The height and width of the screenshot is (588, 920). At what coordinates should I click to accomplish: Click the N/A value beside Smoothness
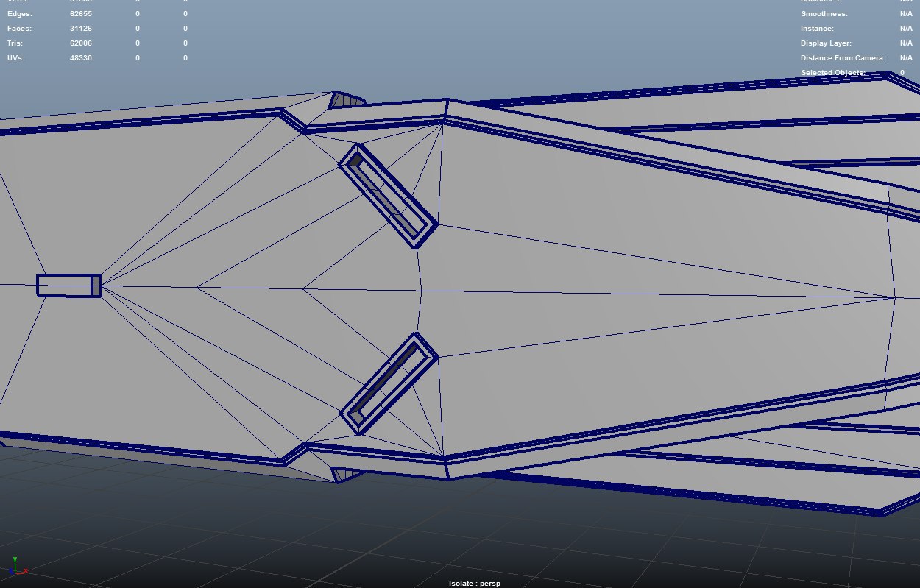tap(906, 14)
